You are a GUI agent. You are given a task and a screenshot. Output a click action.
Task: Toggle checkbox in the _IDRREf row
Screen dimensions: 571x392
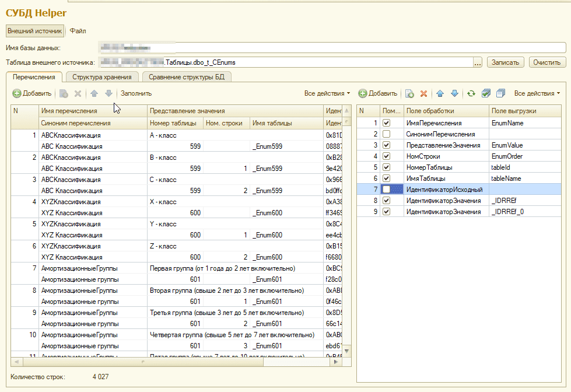[x=386, y=201]
